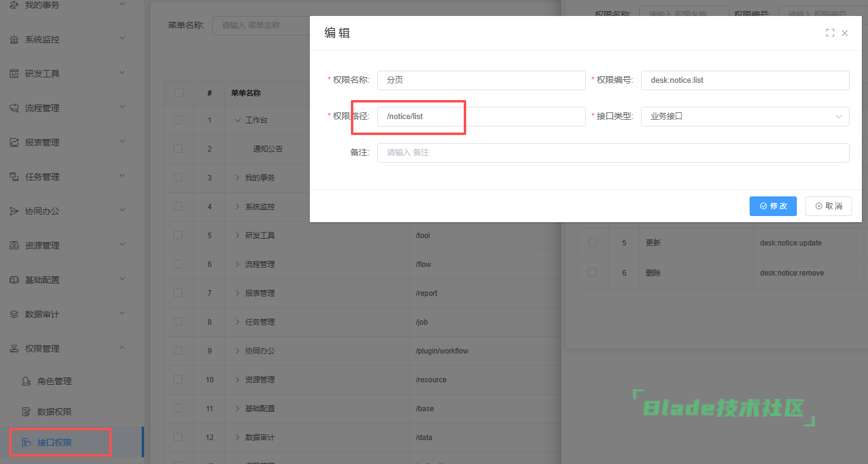This screenshot has width=868, height=464.
Task: Check the checkbox for 研发工具 row
Action: [x=179, y=235]
